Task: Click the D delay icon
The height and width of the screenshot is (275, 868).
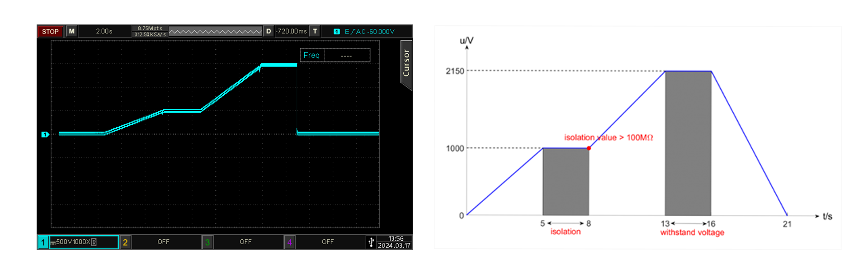Action: pos(269,31)
